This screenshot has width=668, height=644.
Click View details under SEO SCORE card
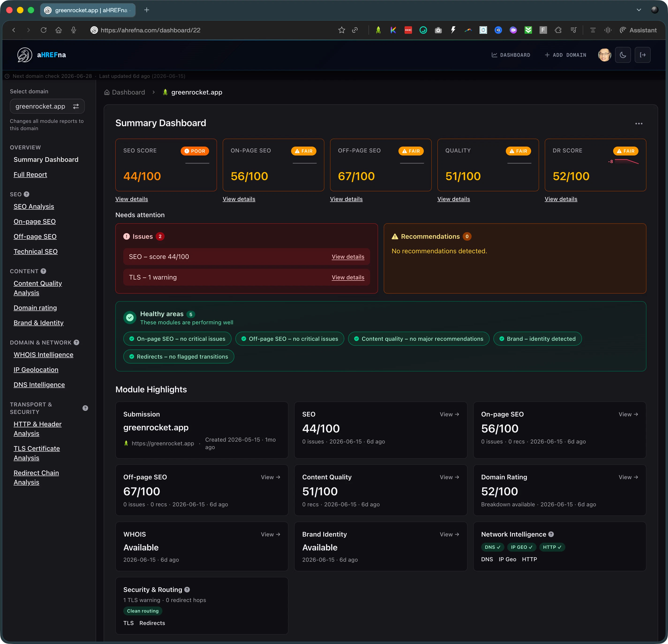(131, 199)
